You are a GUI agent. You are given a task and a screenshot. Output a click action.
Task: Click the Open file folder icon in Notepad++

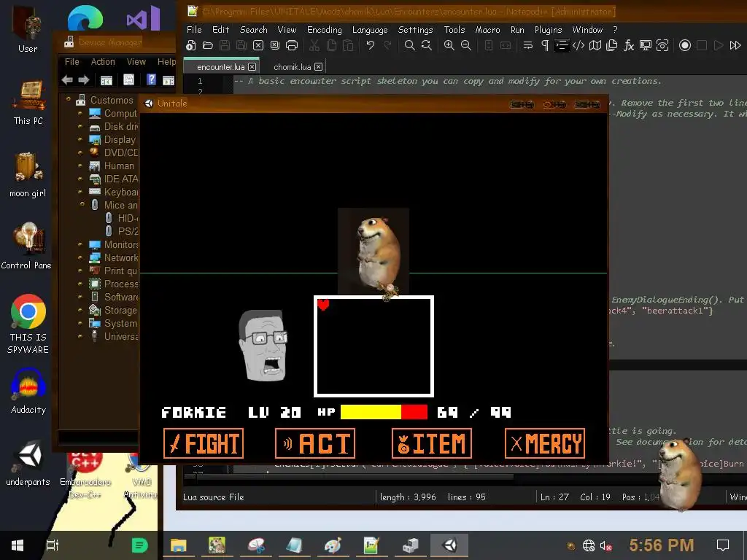(208, 45)
